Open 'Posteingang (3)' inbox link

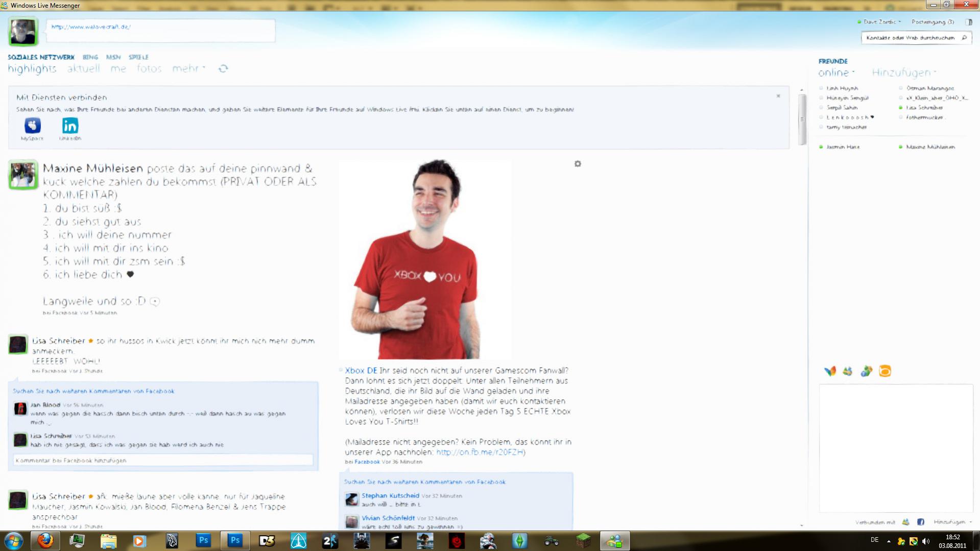click(933, 22)
